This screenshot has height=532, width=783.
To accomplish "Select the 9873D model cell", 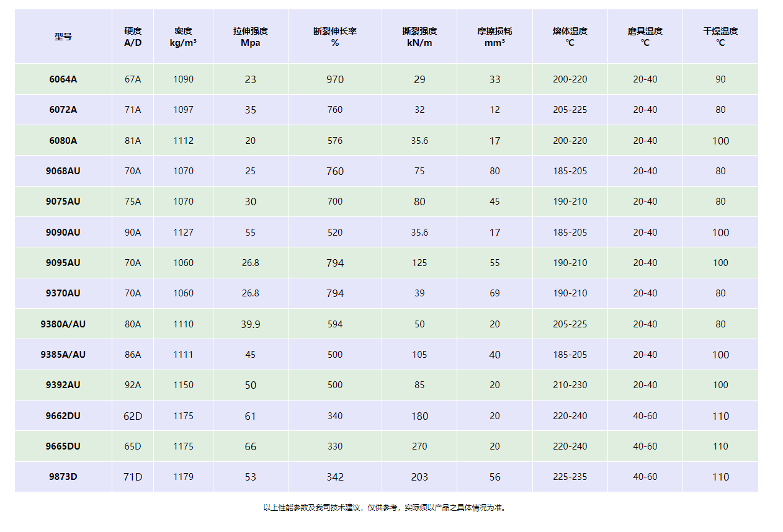I will 63,477.
